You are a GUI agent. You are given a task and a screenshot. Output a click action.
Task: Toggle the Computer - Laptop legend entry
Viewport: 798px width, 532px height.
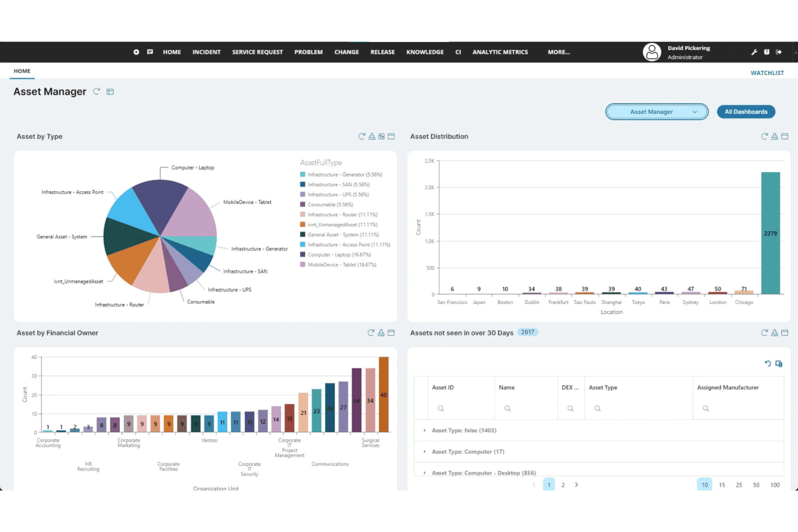pos(335,255)
